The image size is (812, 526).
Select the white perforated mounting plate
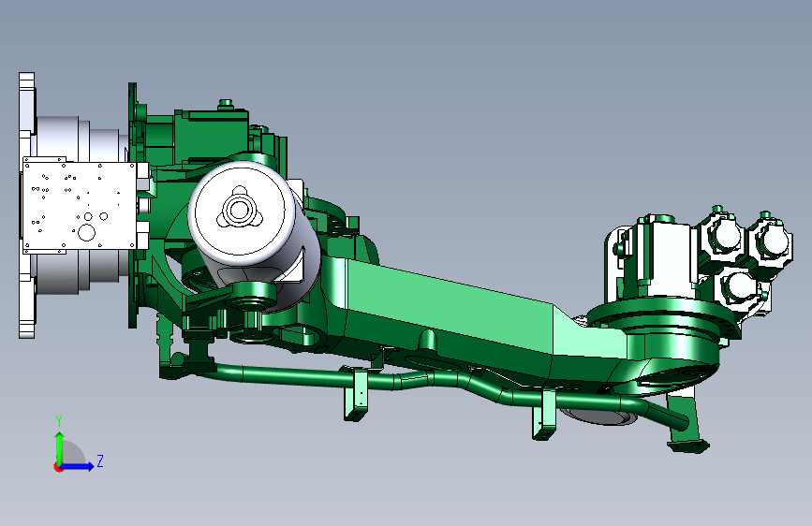coord(80,206)
